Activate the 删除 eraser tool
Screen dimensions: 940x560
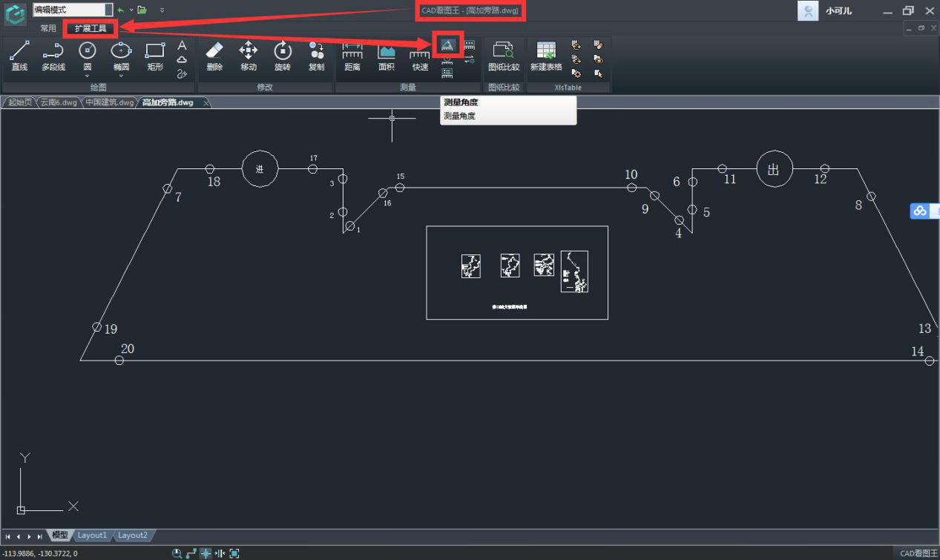click(214, 56)
